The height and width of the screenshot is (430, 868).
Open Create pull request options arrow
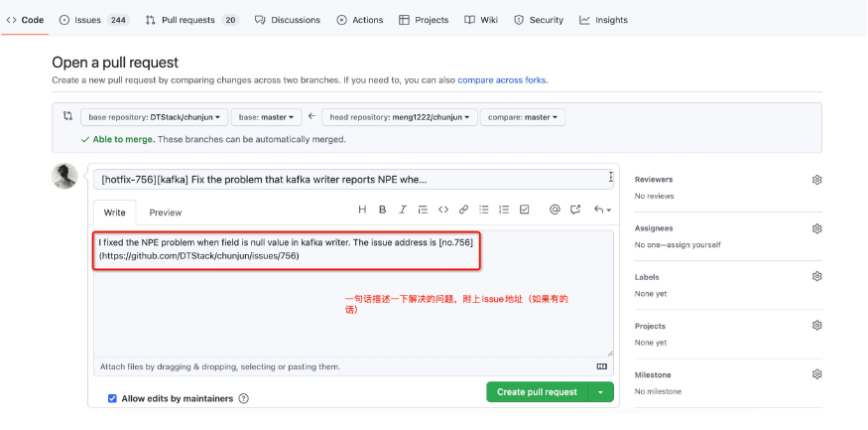click(600, 392)
